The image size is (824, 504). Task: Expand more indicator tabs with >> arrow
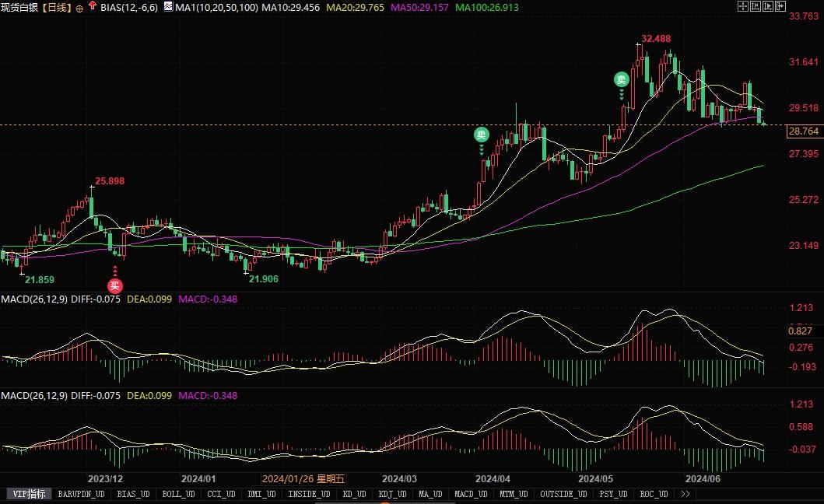point(685,494)
